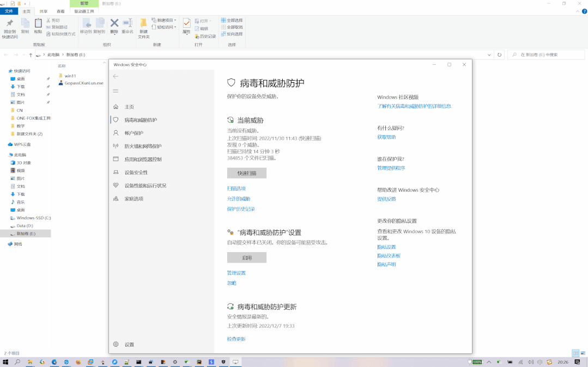Click 历史记录 in the Explorer ribbon

pyautogui.click(x=205, y=36)
